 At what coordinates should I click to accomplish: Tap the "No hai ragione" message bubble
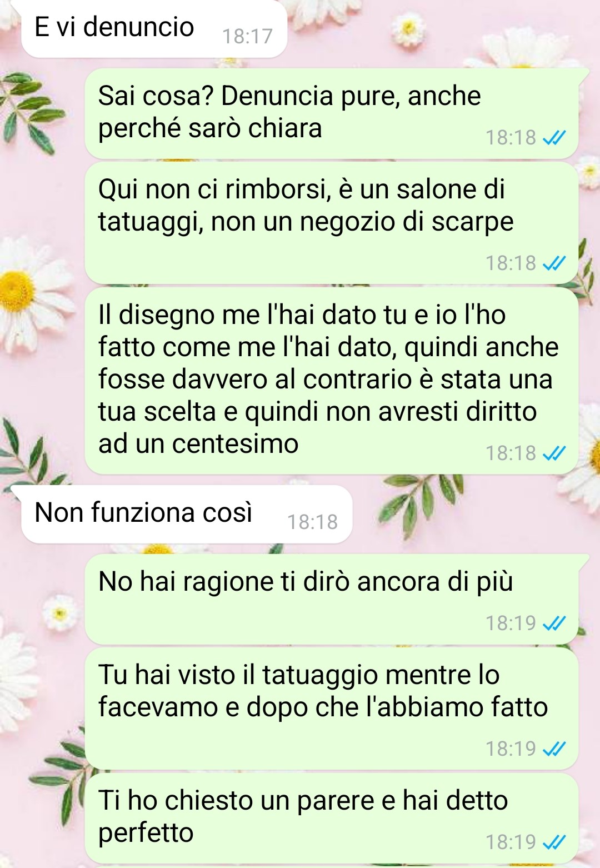[x=332, y=600]
